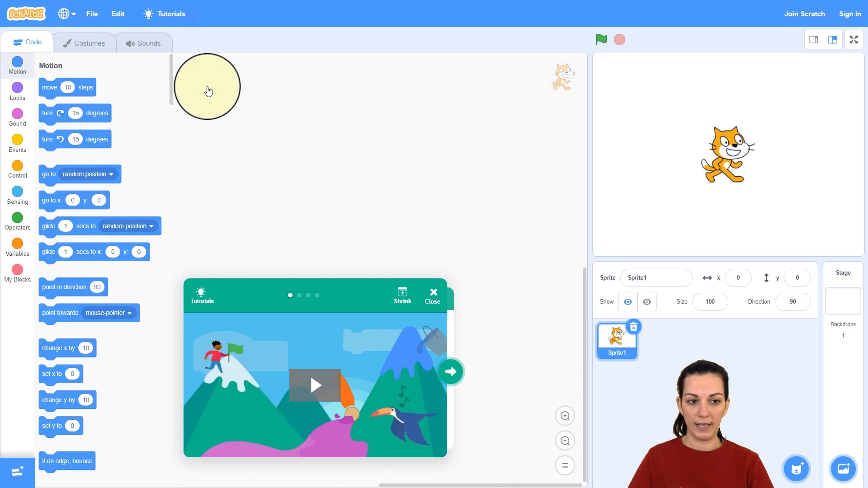Click the Sprite1 name field
This screenshot has height=488, width=868.
[656, 277]
